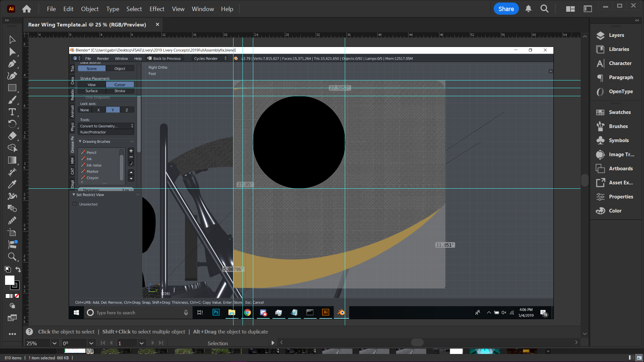Open the rotate view angle dropdown
This screenshot has width=644, height=362.
coord(91,343)
